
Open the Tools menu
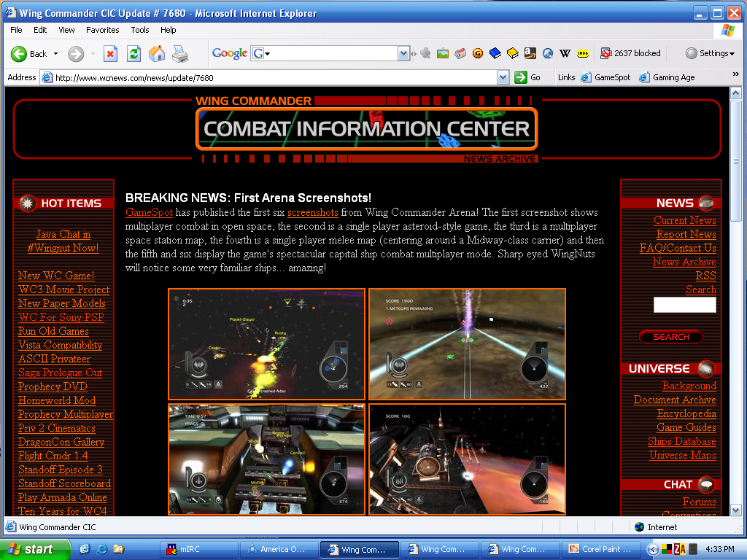(x=140, y=30)
